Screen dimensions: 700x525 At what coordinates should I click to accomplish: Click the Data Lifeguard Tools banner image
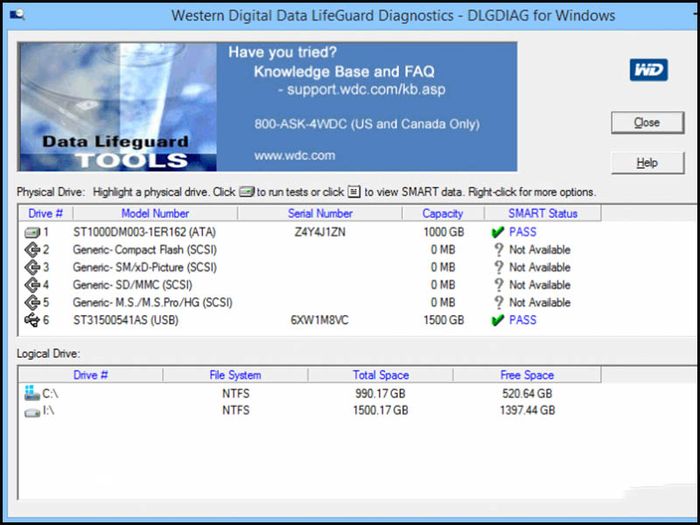117,107
